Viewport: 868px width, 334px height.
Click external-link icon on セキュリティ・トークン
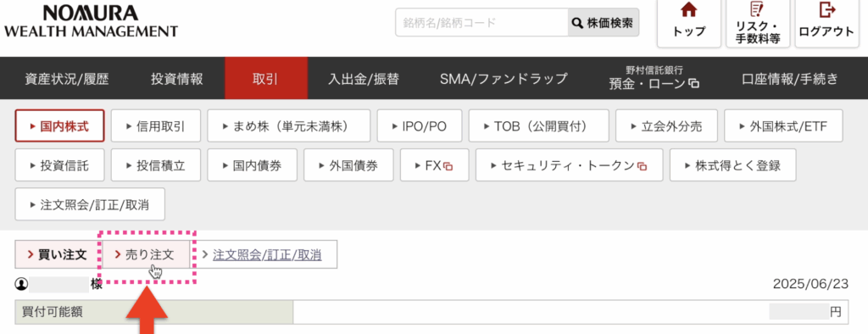643,165
